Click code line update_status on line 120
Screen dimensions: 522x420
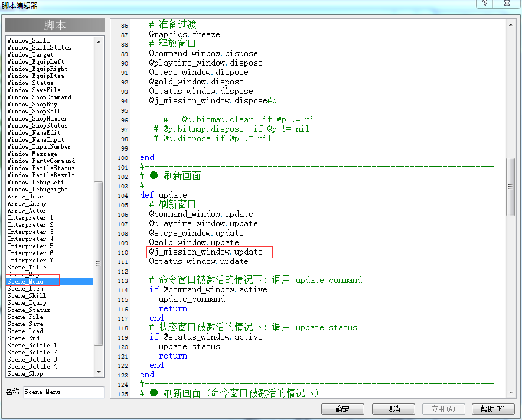coord(190,346)
